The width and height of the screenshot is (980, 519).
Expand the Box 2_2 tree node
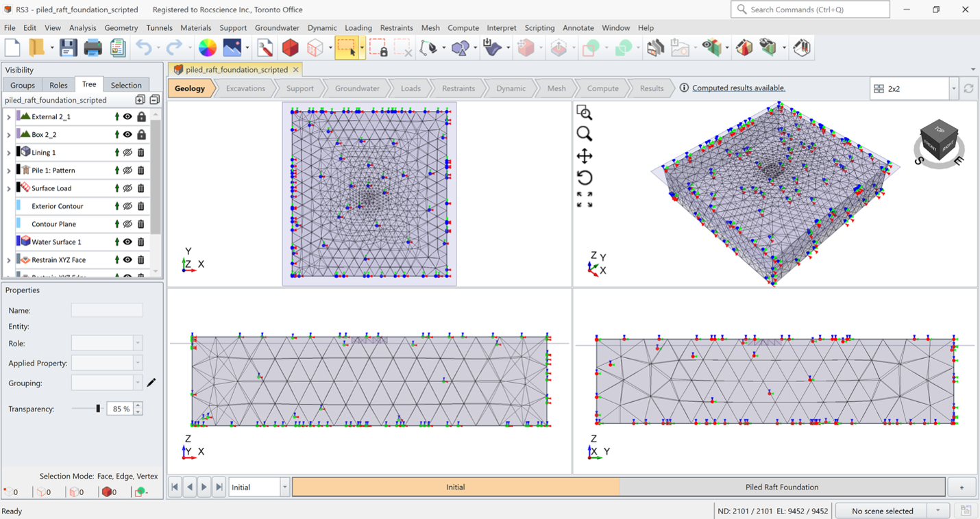pos(9,135)
